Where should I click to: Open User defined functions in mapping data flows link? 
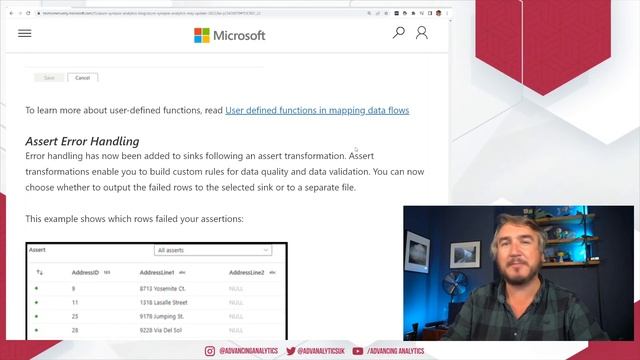pyautogui.click(x=317, y=110)
